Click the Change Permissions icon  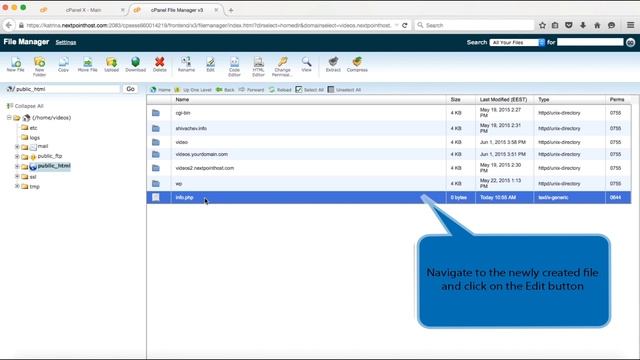pos(282,67)
